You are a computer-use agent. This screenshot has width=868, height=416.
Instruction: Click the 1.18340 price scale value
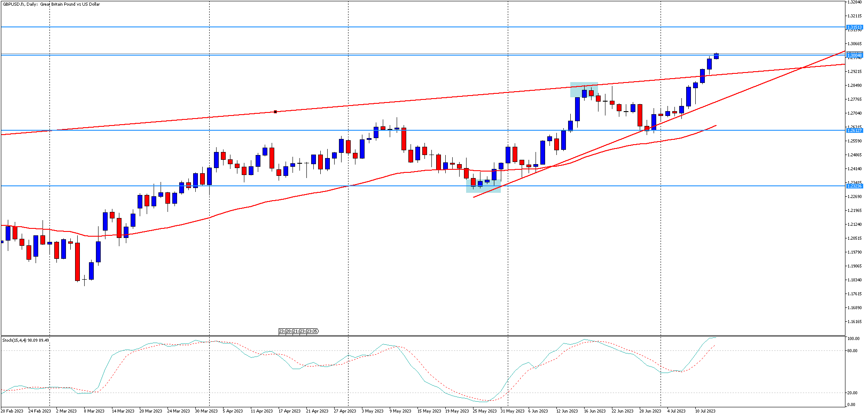pyautogui.click(x=855, y=280)
